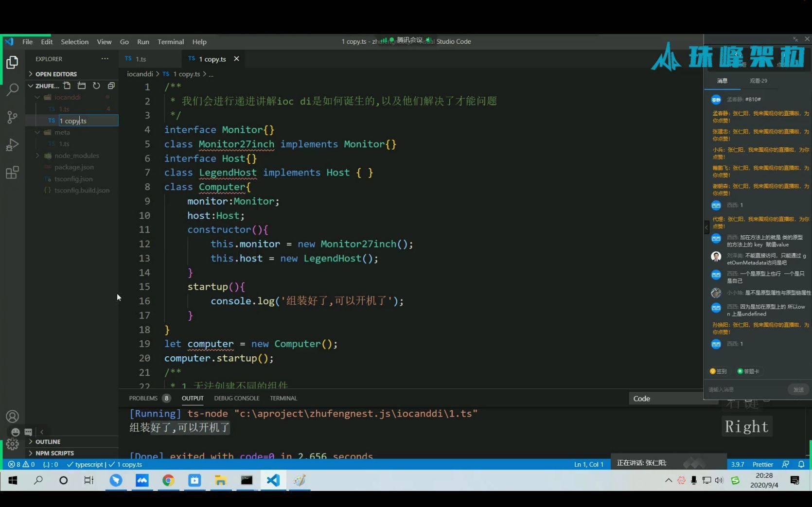Switch to the Problems panel tab

(149, 398)
